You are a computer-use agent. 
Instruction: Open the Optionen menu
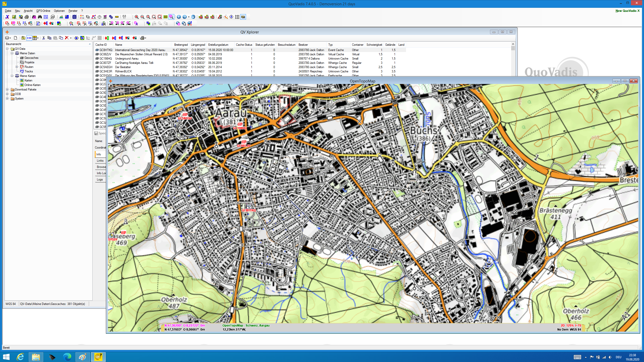pos(59,11)
